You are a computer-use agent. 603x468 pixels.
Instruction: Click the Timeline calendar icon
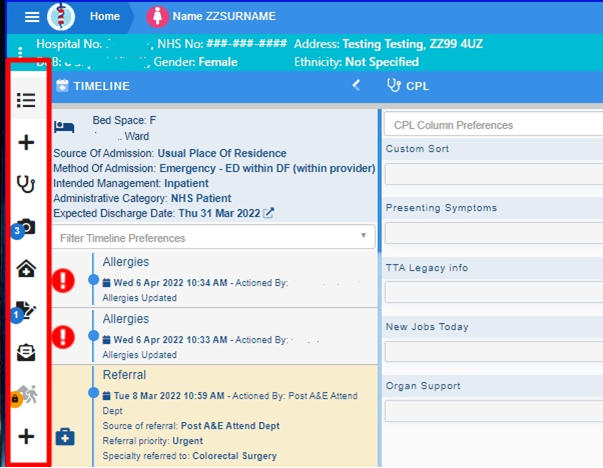(62, 85)
